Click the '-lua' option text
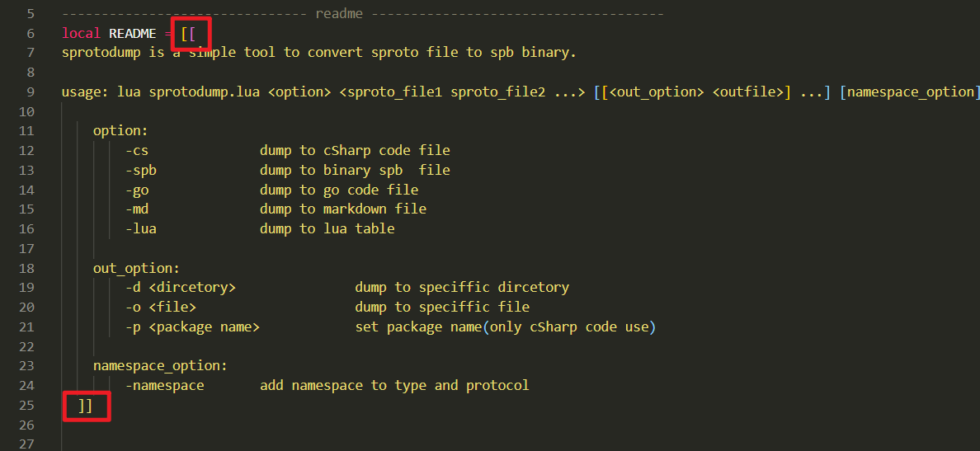The image size is (980, 451). 141,229
